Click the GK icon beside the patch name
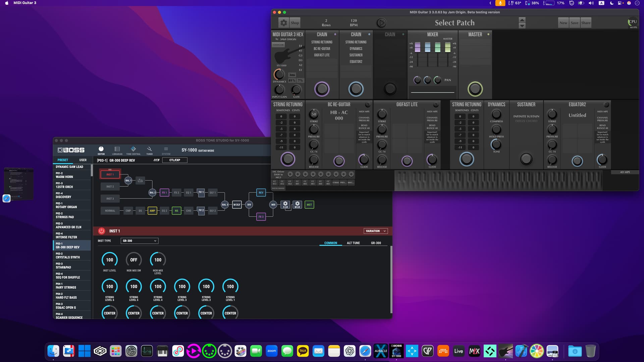Image resolution: width=644 pixels, height=362 pixels. (x=156, y=160)
